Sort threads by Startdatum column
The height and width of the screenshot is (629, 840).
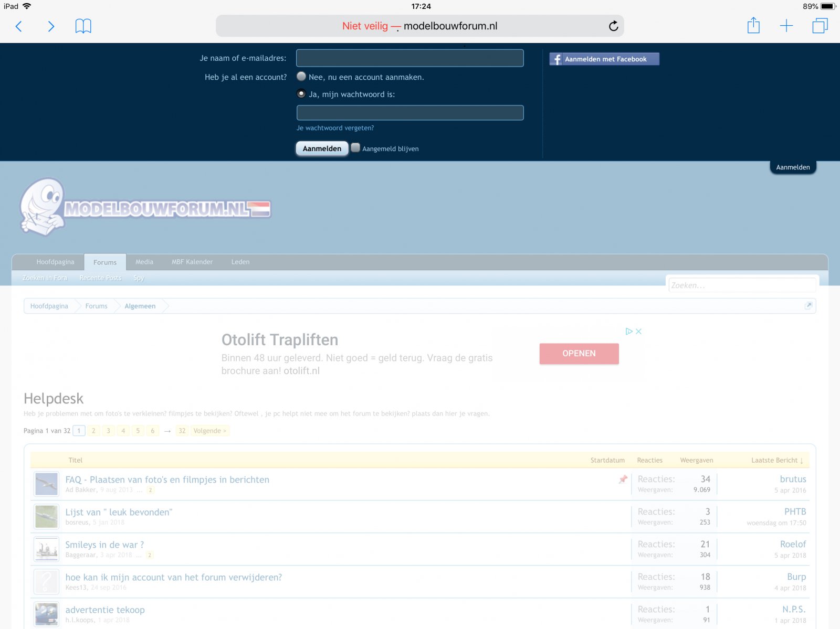607,460
